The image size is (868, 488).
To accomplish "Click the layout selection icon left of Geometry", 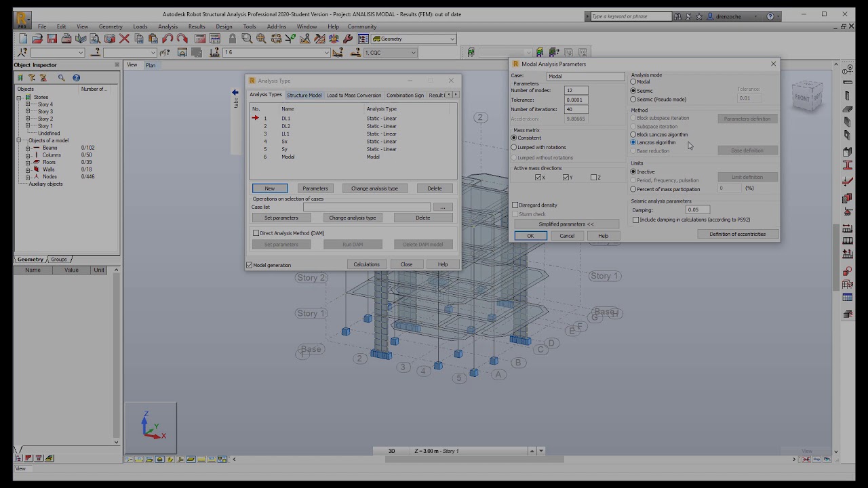I will (363, 39).
